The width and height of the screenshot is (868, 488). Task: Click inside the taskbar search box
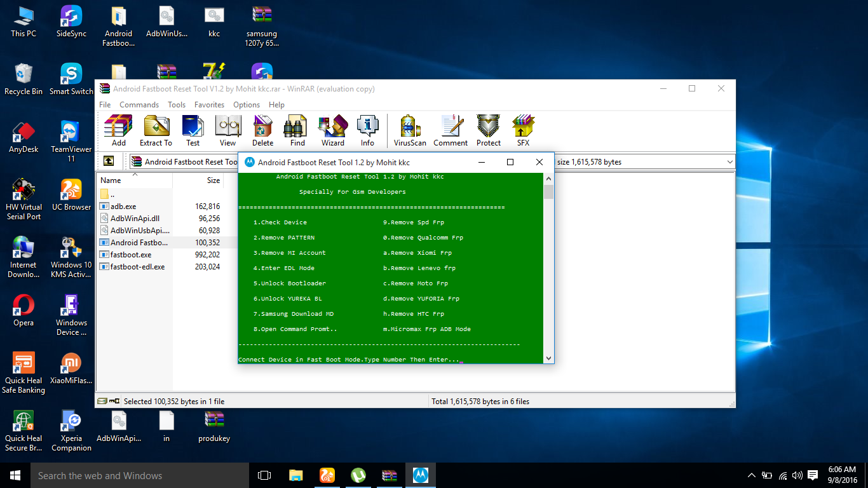pos(140,475)
